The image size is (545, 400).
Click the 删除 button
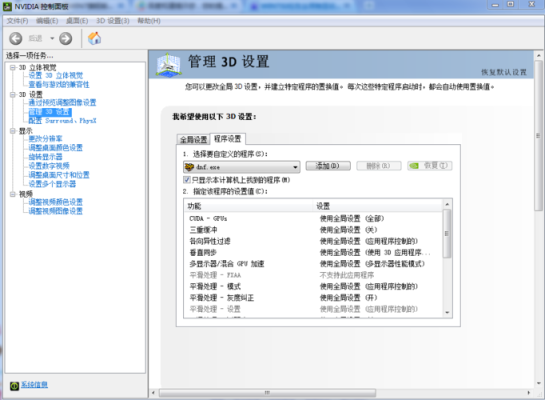[x=379, y=166]
